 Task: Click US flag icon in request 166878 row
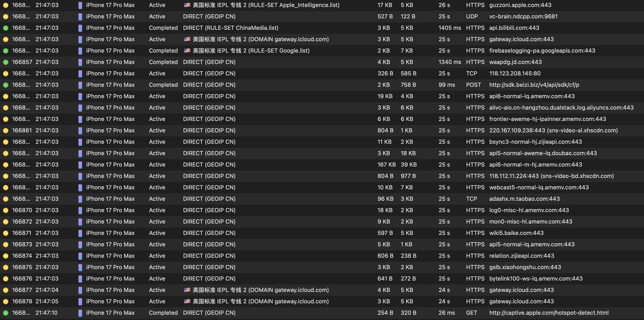coord(187,301)
